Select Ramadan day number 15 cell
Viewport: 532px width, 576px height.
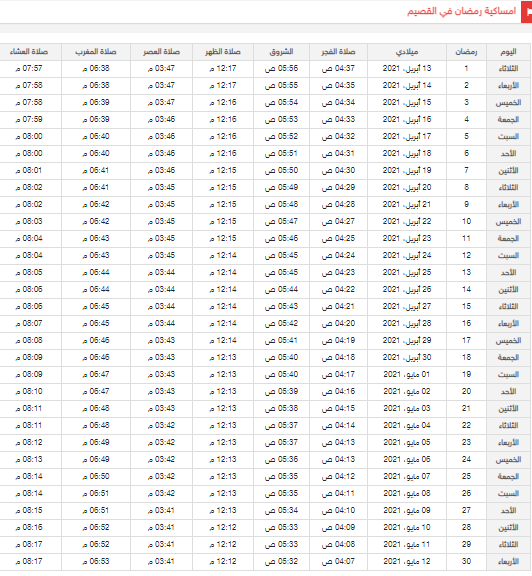466,306
